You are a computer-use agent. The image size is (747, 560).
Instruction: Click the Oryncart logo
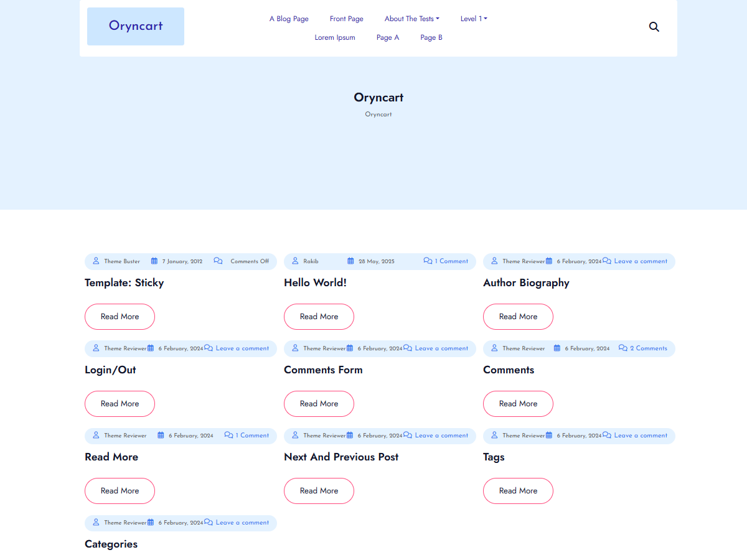pos(136,26)
